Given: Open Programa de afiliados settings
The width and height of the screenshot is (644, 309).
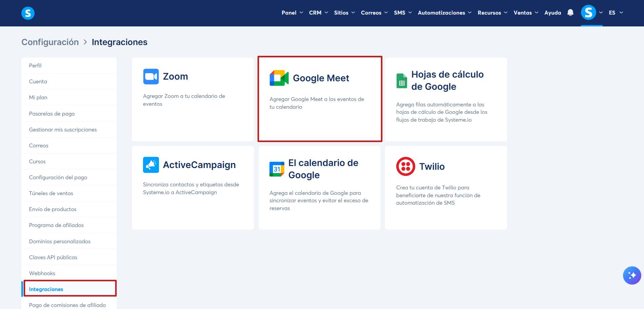Looking at the screenshot, I should [69, 225].
